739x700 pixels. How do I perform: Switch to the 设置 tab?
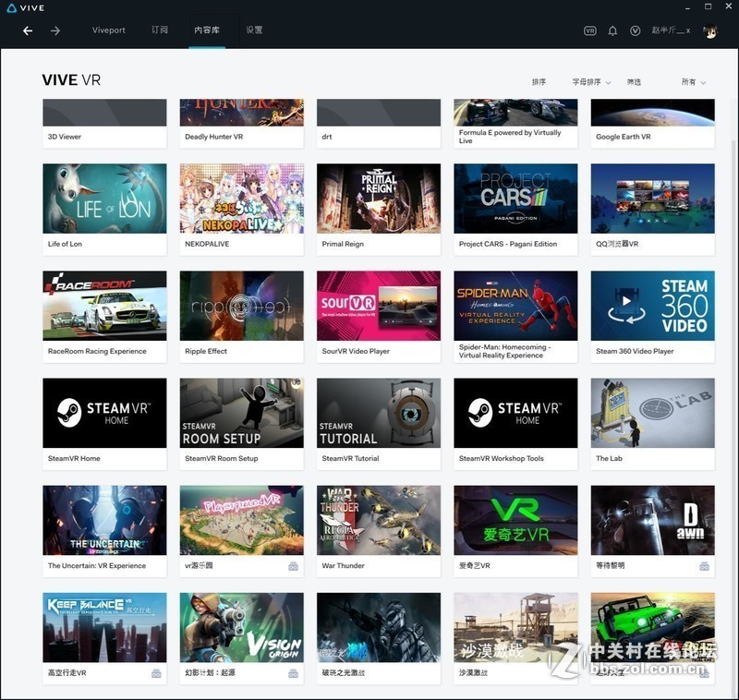pyautogui.click(x=253, y=30)
